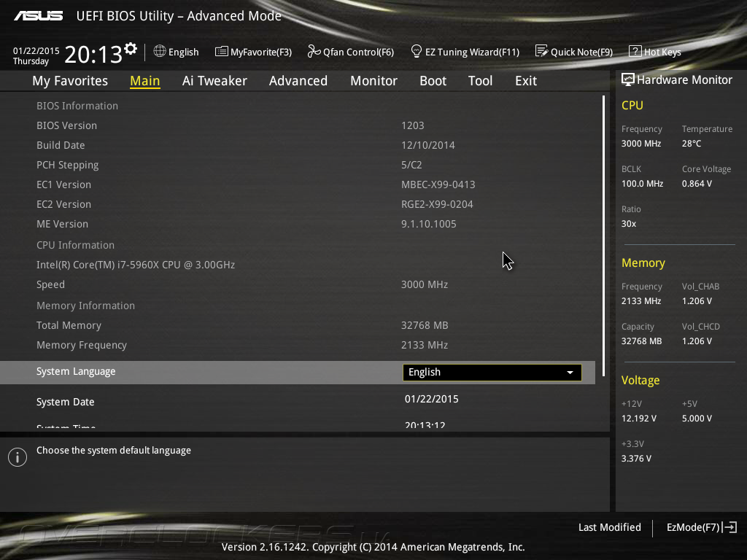Click the +3.3V 3.376 V reading
The image size is (747, 560).
[636, 459]
